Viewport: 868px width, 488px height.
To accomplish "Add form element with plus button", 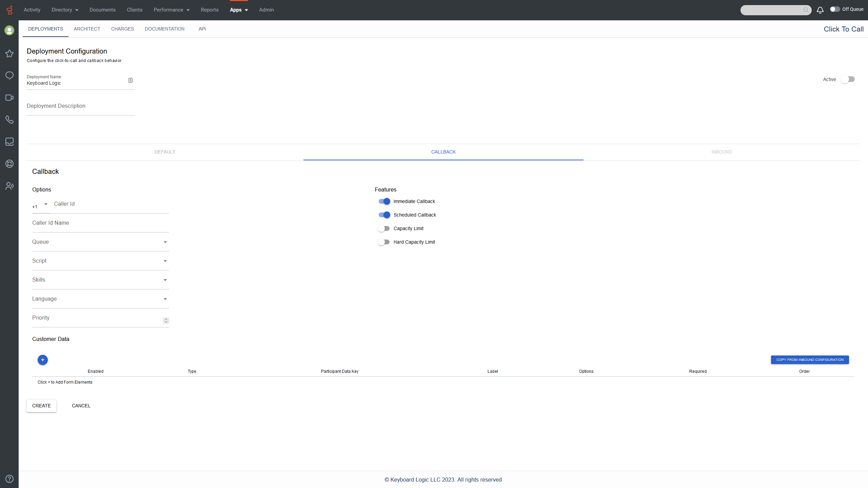I will [x=43, y=360].
